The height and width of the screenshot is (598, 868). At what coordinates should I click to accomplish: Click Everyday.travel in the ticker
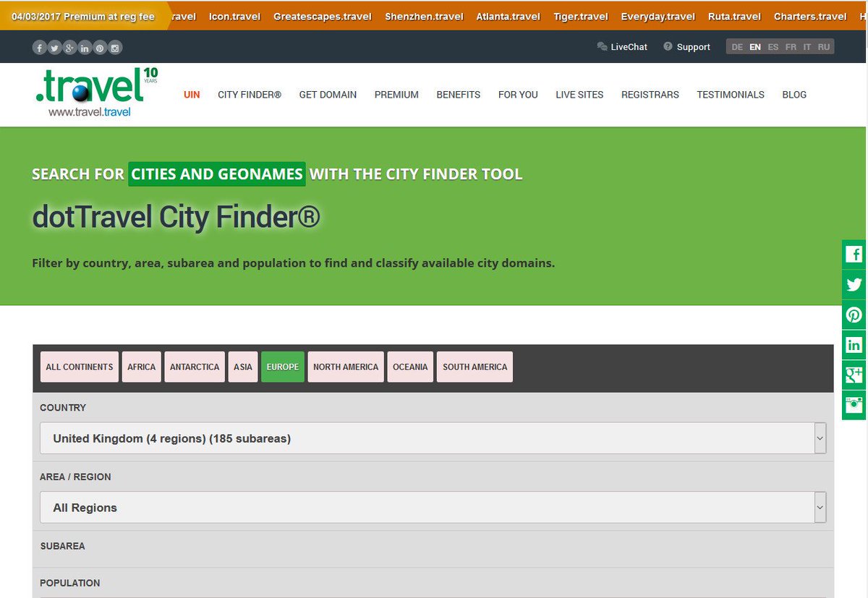coord(658,16)
